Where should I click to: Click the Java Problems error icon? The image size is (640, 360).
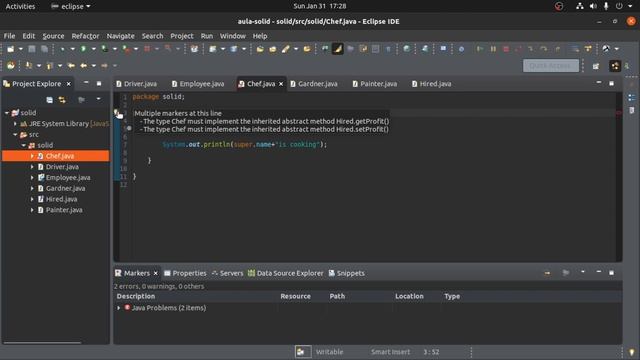coord(127,307)
